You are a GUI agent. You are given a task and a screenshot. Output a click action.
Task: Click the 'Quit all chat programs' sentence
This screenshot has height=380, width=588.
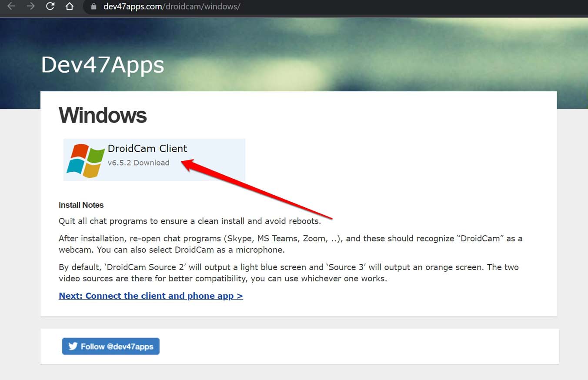(x=190, y=221)
